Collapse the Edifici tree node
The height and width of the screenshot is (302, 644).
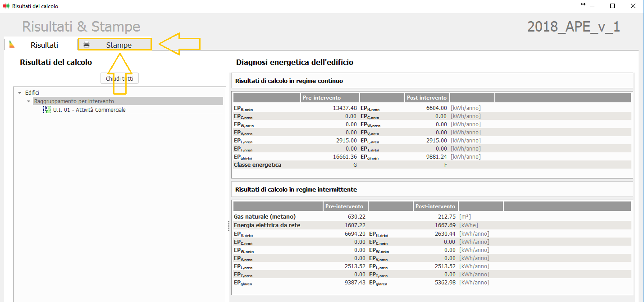click(x=19, y=93)
